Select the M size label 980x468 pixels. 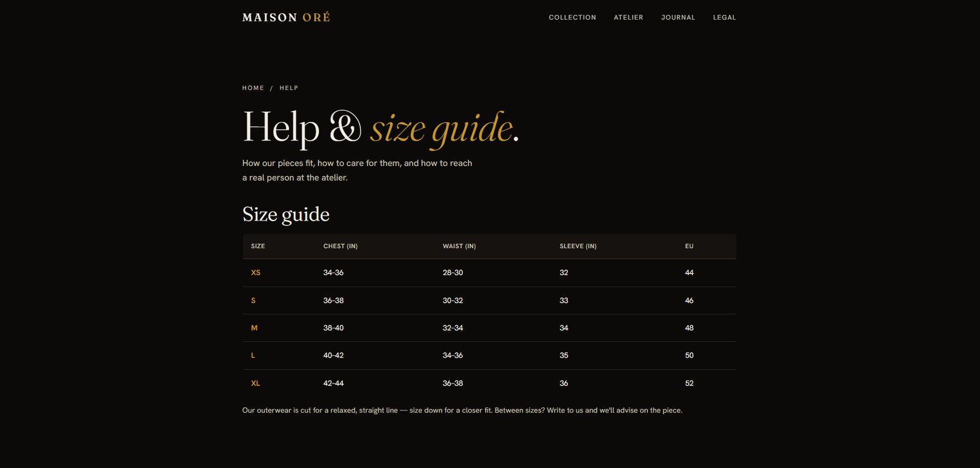(254, 328)
